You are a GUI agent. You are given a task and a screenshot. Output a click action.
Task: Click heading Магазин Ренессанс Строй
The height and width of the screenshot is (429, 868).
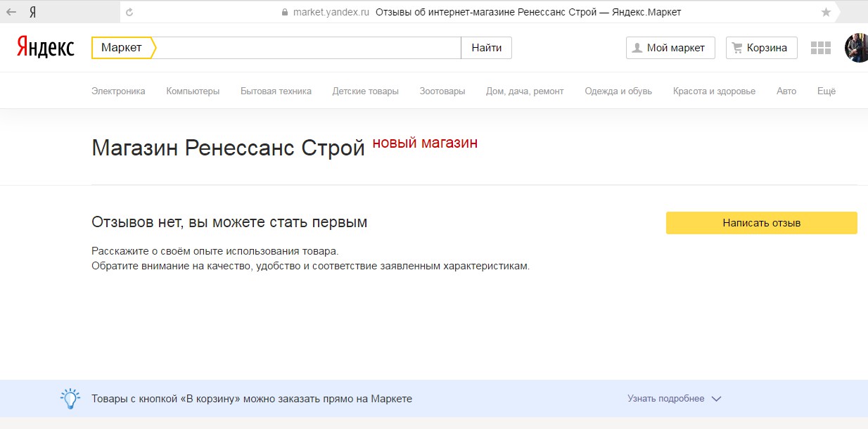point(228,148)
